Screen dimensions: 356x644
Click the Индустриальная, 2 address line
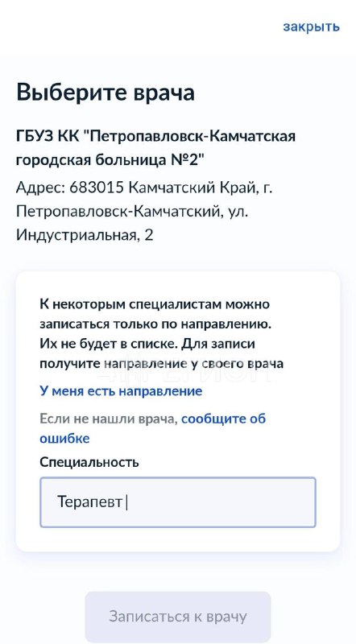click(x=85, y=235)
